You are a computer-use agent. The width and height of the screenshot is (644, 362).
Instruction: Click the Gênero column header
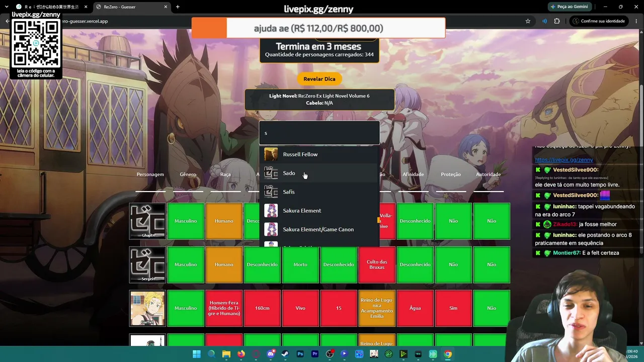188,174
